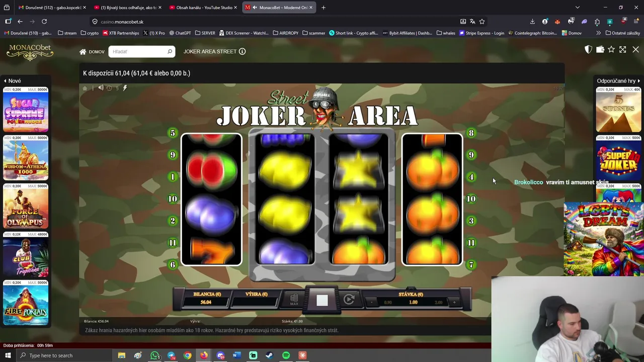This screenshot has height=362, width=644.
Task: Decrease stake with the minus button
Action: click(372, 302)
